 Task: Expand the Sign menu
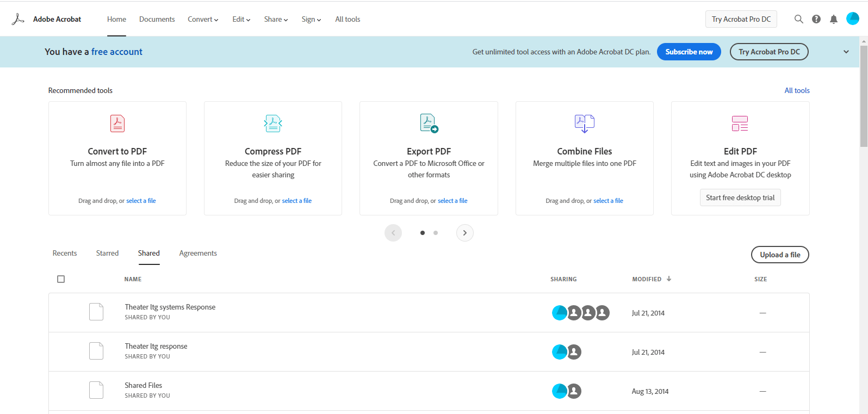[x=311, y=19]
